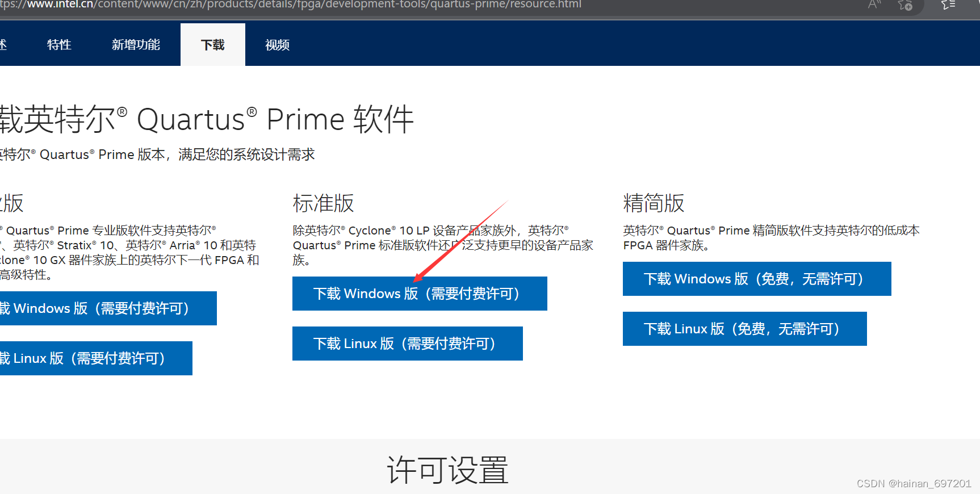Open the 视频 tab
The image size is (980, 494).
pos(278,45)
